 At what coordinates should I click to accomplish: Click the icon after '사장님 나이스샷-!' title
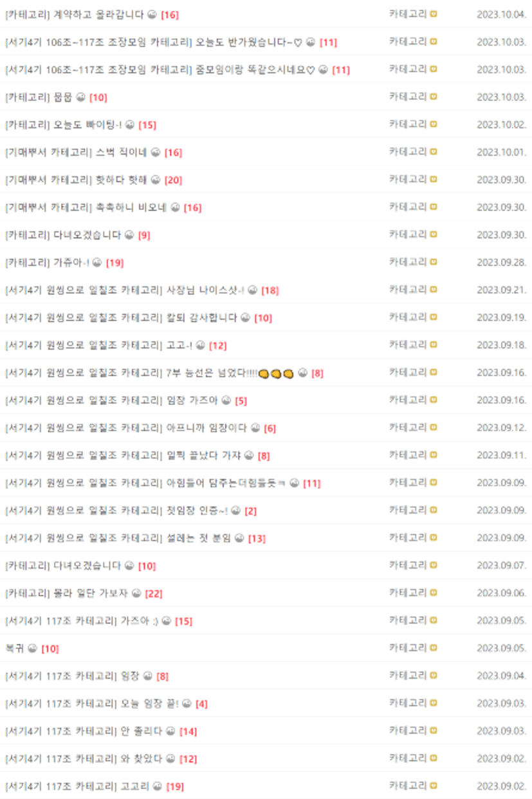252,290
